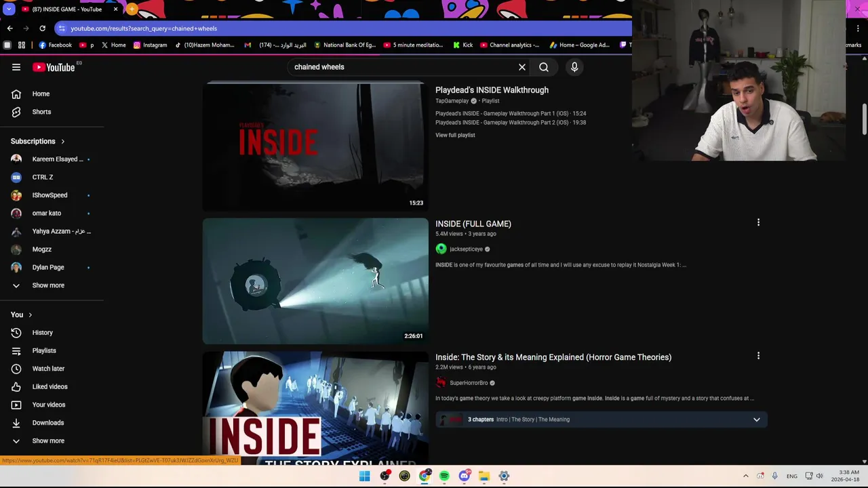Show hidden system tray icons

[746, 476]
